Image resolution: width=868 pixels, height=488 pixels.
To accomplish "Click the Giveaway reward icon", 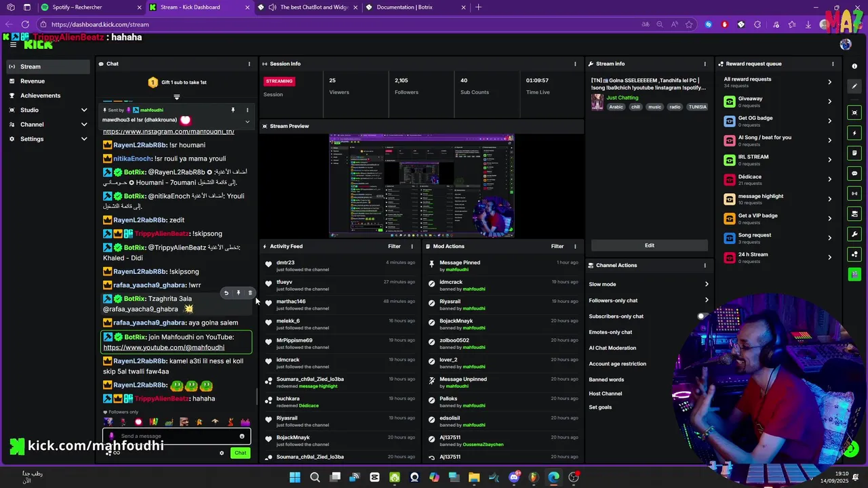I will tap(730, 102).
